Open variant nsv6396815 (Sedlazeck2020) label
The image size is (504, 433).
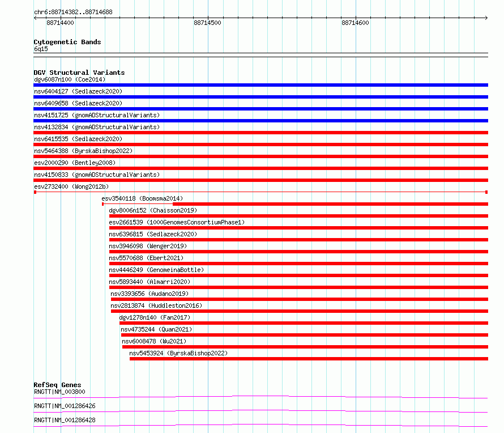[153, 234]
